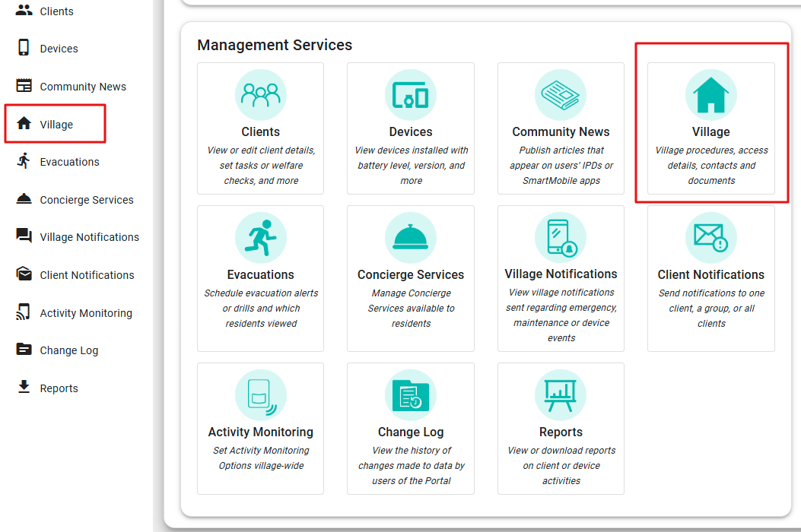Click the Concierge Services card title
This screenshot has height=532, width=801.
pos(411,274)
